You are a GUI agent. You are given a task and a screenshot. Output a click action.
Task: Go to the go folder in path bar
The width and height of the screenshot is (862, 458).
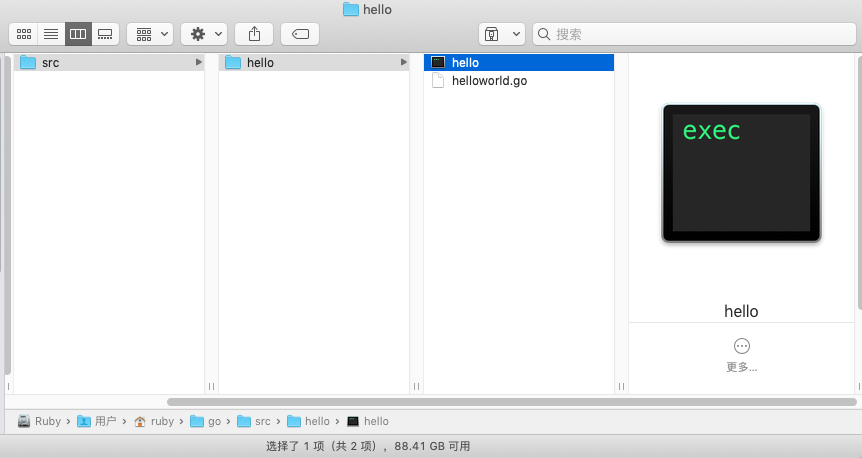[x=206, y=422]
